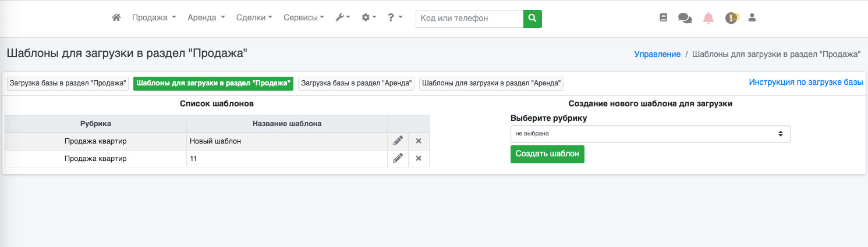This screenshot has height=247, width=868.
Task: Open the "Выберите рубрику" select box
Action: [650, 134]
